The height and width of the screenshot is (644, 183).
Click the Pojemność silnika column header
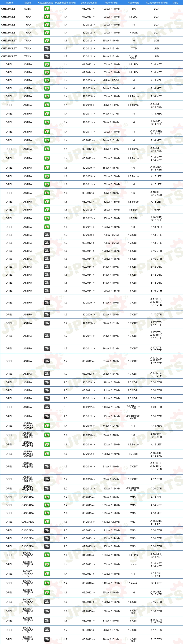(66, 3)
